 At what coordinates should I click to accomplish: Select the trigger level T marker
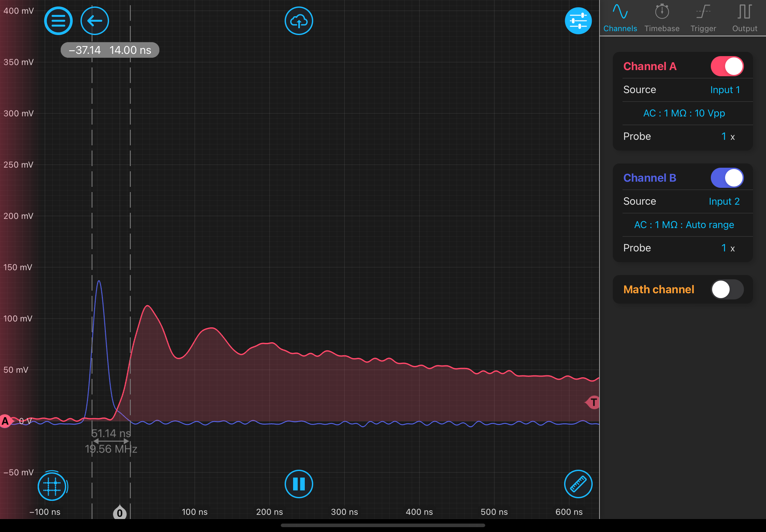[593, 402]
